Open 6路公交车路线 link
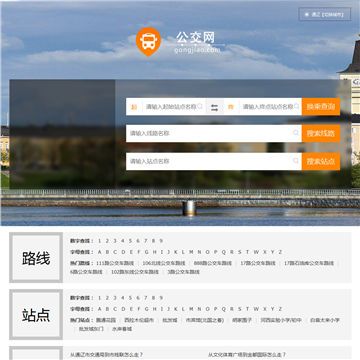Viewport: 360px width, 360px height. click(x=86, y=272)
